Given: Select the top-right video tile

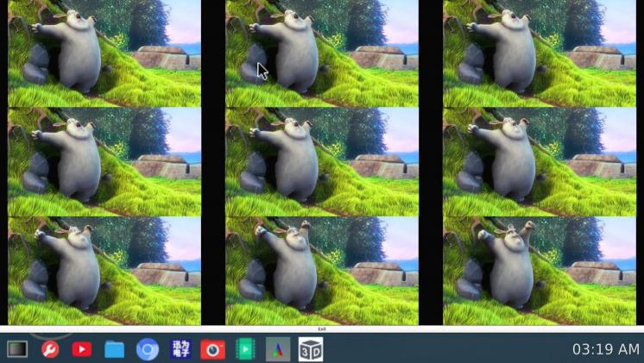Looking at the screenshot, I should click(540, 53).
